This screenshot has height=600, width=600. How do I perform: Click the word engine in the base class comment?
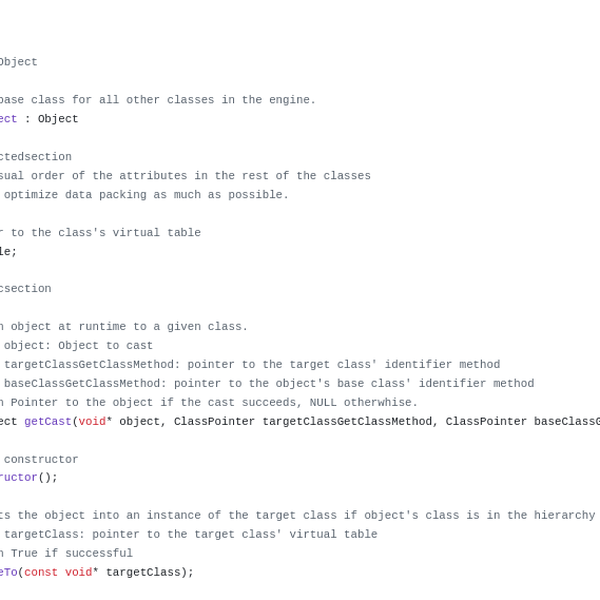tap(289, 100)
